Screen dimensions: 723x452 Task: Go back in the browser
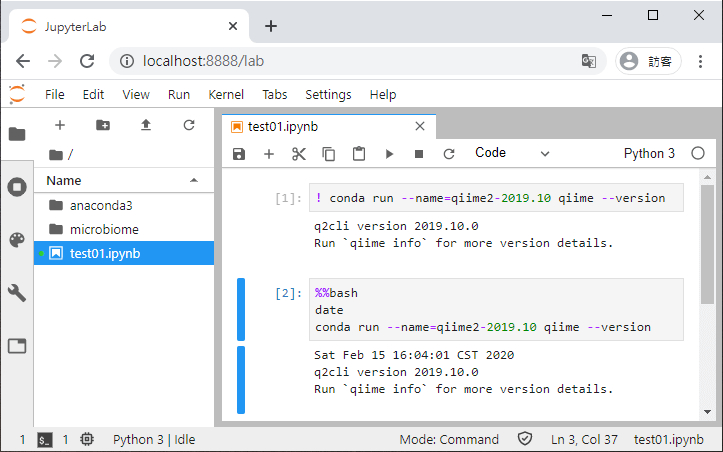click(x=23, y=61)
